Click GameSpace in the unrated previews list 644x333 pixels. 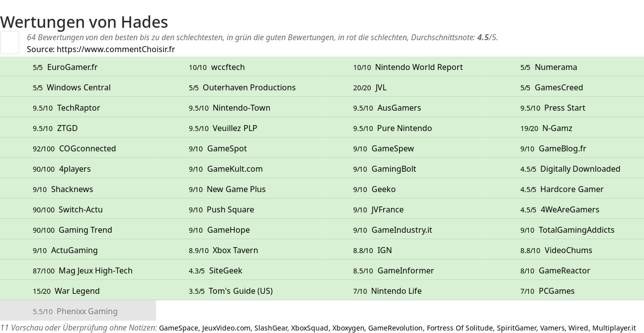pyautogui.click(x=178, y=328)
